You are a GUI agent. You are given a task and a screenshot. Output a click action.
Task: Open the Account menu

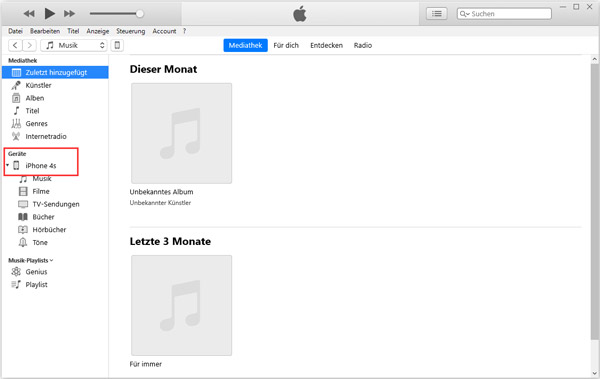click(x=164, y=31)
